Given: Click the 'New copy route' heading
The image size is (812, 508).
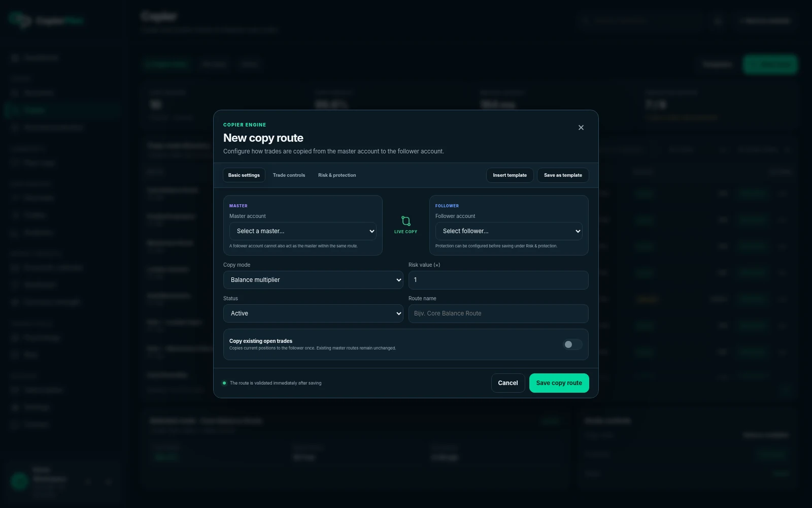Looking at the screenshot, I should coord(263,138).
